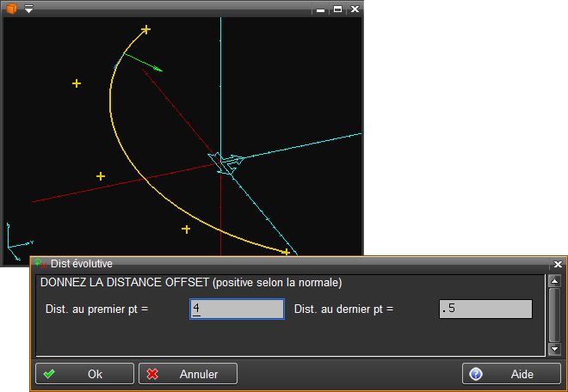
Task: Confirm the offset with the Ok button
Action: 84,374
